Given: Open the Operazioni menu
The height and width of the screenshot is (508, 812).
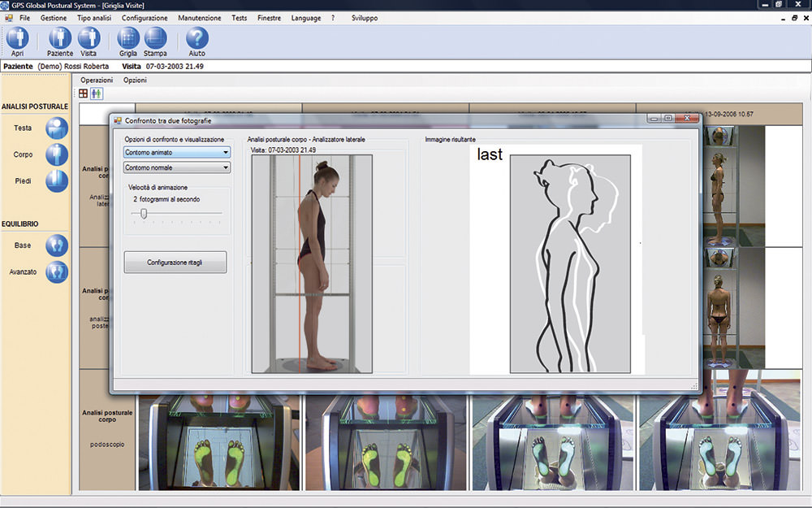Looking at the screenshot, I should (x=97, y=80).
